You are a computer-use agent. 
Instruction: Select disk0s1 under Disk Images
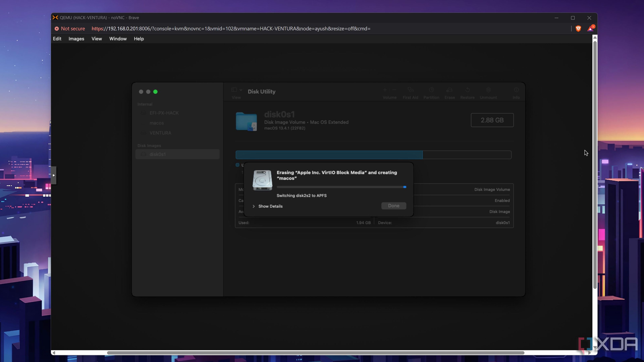click(x=177, y=154)
